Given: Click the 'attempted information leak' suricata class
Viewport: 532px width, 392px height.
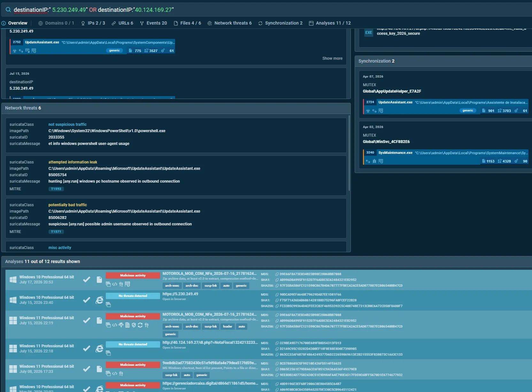Looking at the screenshot, I should 73,162.
